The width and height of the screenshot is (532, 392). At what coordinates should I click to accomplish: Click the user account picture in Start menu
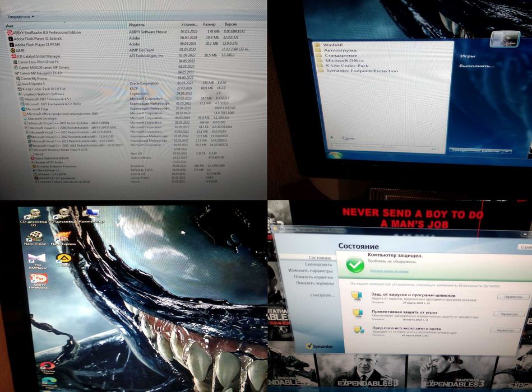click(505, 39)
